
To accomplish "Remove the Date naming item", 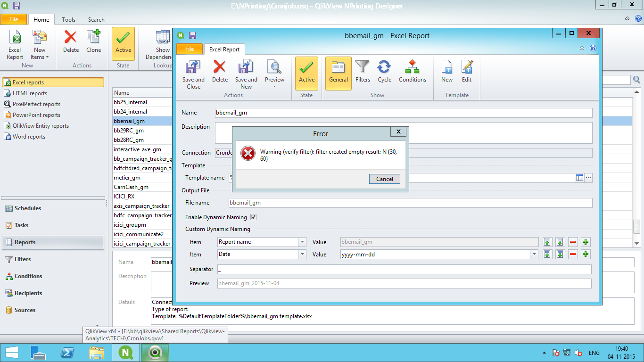I will [573, 255].
